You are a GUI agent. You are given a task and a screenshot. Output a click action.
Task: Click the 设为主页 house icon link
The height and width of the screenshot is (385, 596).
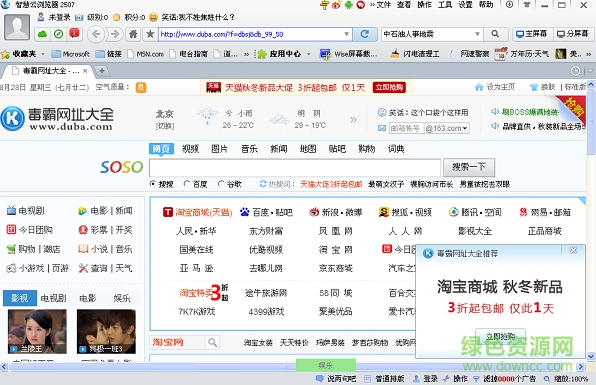click(495, 87)
